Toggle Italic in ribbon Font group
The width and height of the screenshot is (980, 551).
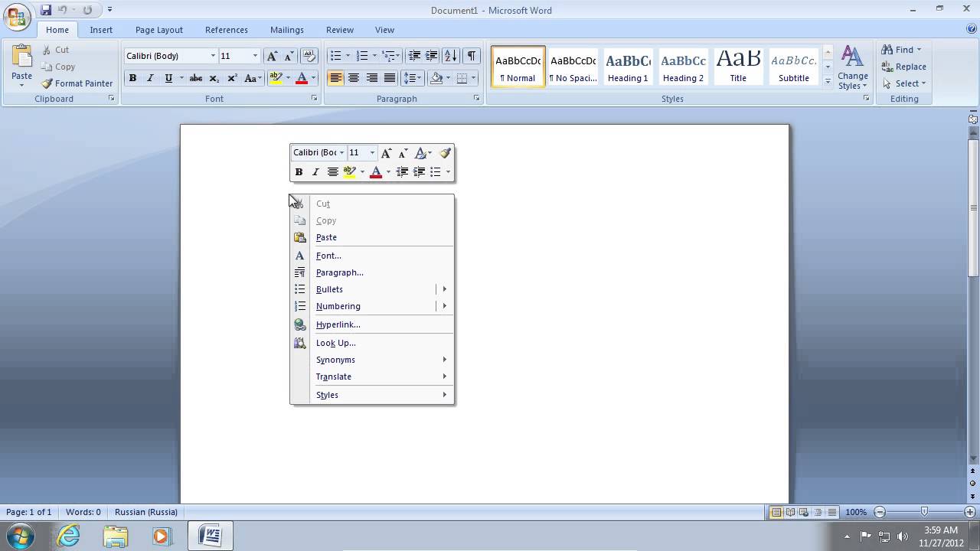[150, 78]
